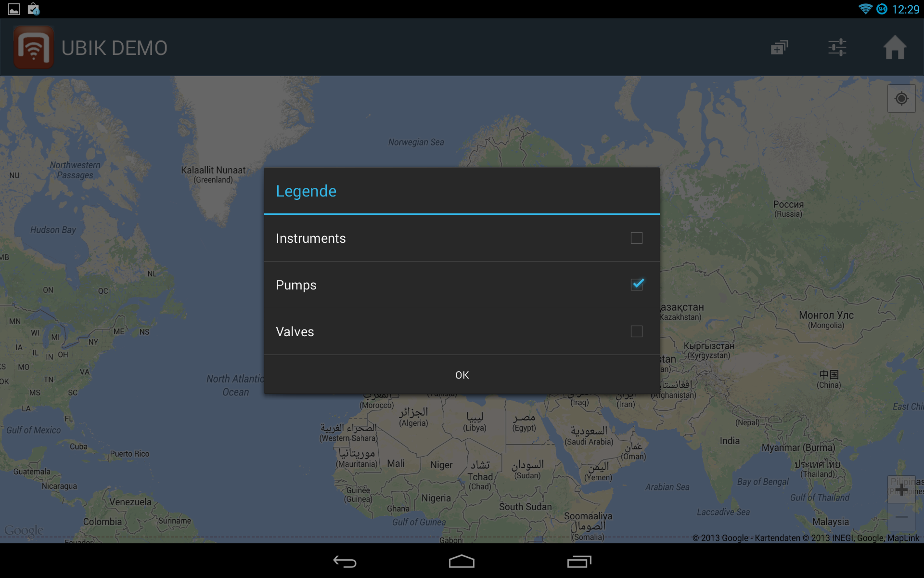The image size is (924, 578).
Task: Center map on my location
Action: coord(901,99)
